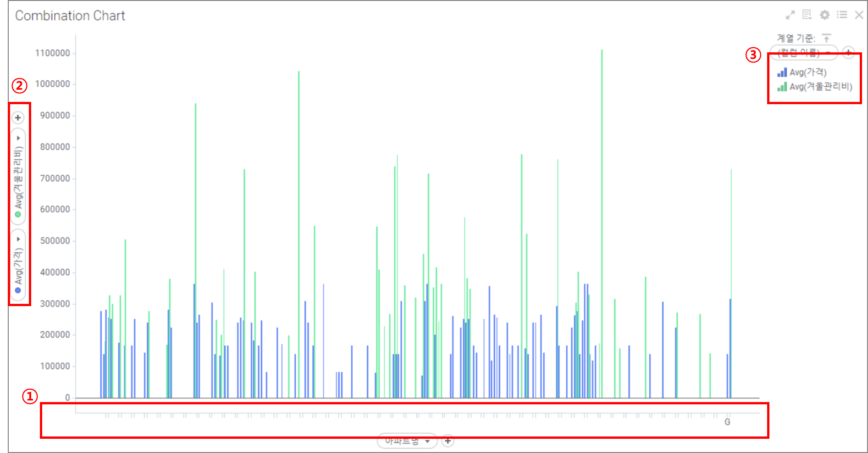Viewport: 868px width, 453px height.
Task: Toggle the legend list icon
Action: pyautogui.click(x=842, y=15)
